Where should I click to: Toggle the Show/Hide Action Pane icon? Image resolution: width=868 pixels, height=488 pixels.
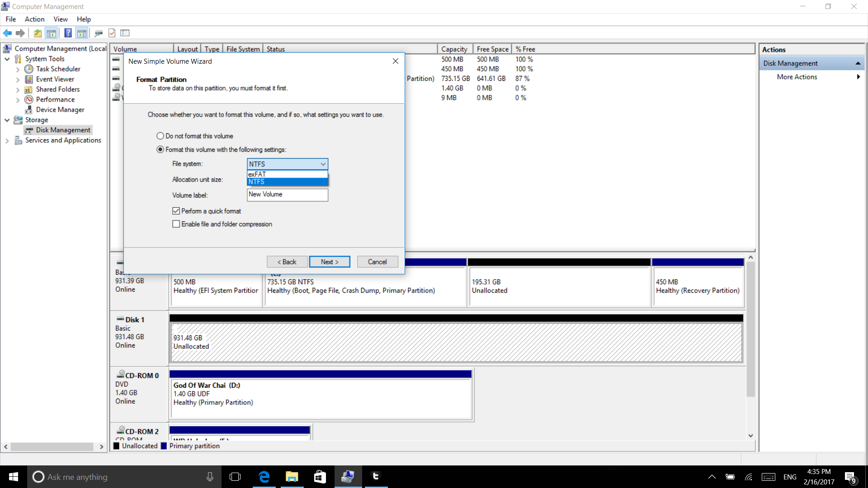tap(82, 33)
